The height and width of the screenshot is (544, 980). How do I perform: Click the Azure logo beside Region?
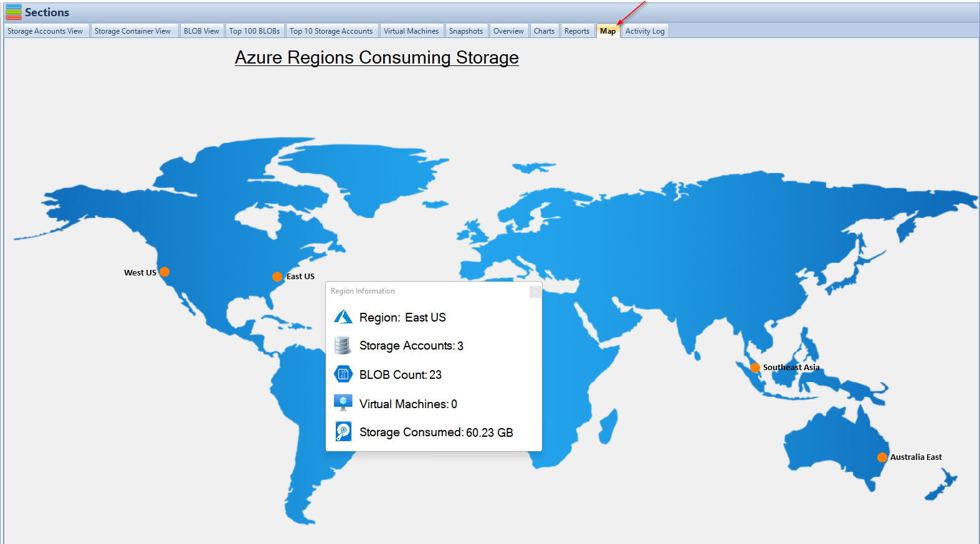coord(343,317)
